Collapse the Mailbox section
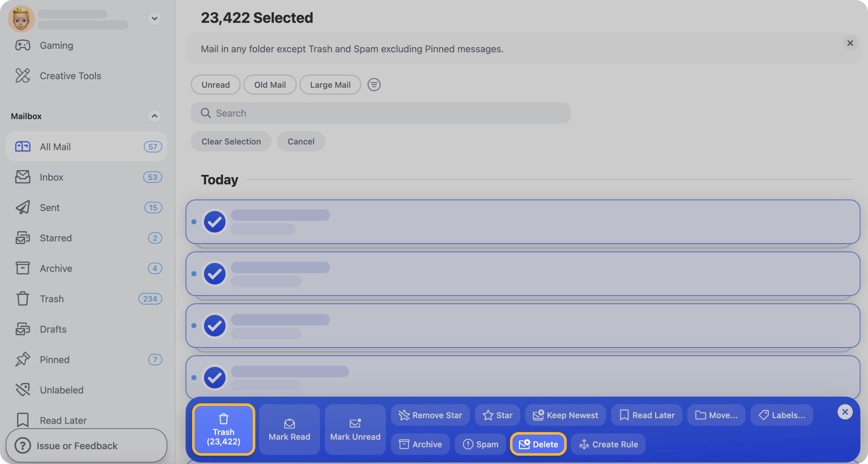The image size is (868, 464). tap(154, 116)
